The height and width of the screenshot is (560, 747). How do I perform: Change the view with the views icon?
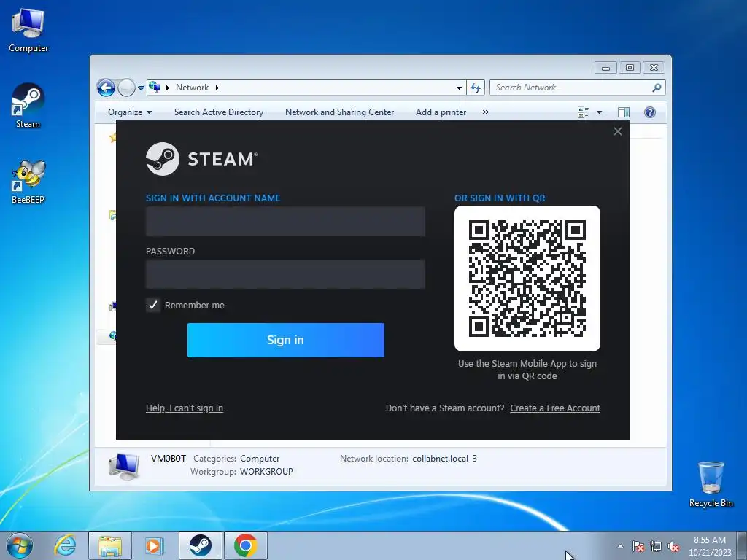pyautogui.click(x=584, y=112)
